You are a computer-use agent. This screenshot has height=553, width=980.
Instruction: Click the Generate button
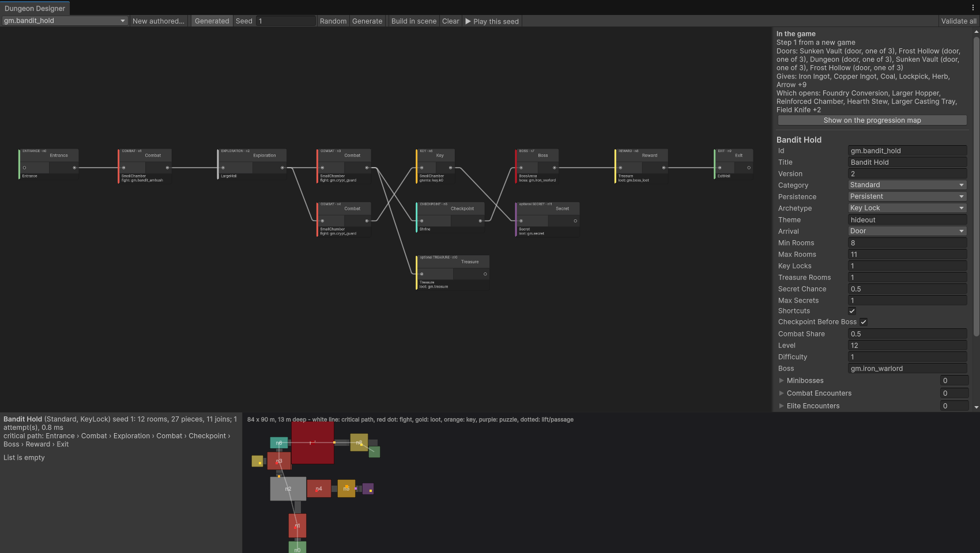click(x=367, y=21)
